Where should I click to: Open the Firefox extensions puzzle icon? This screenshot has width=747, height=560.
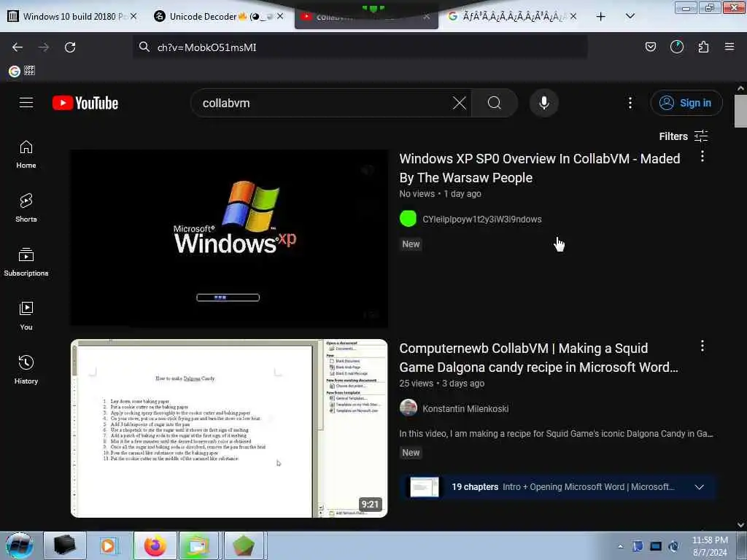(703, 47)
